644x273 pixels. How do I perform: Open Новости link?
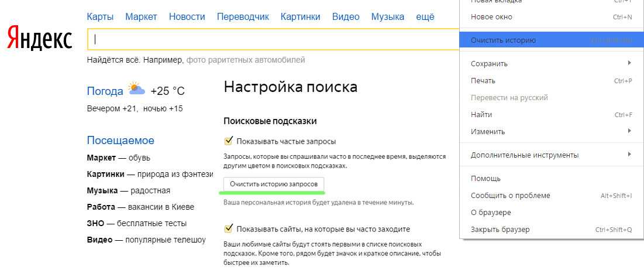(x=187, y=17)
